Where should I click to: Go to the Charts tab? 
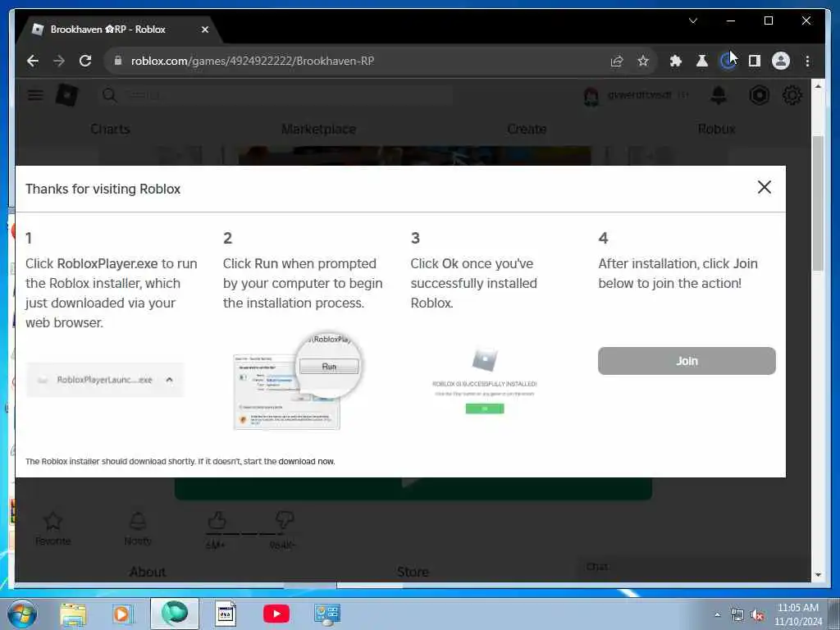[x=111, y=129]
